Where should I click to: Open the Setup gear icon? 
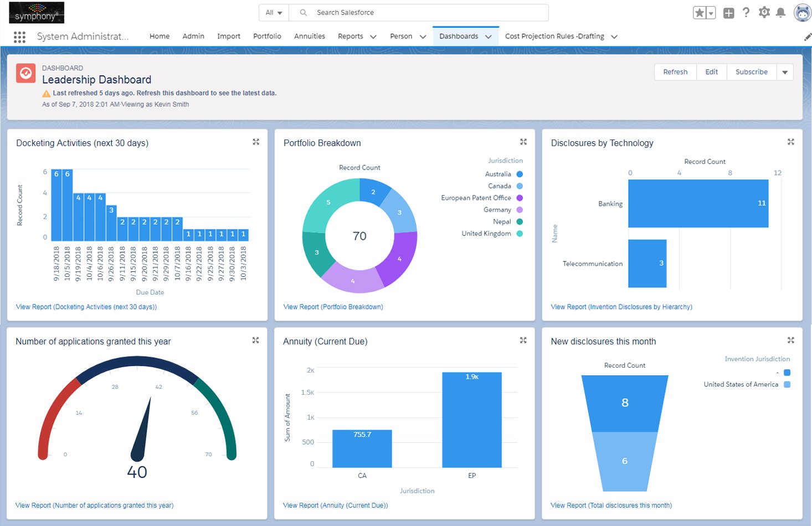tap(764, 12)
